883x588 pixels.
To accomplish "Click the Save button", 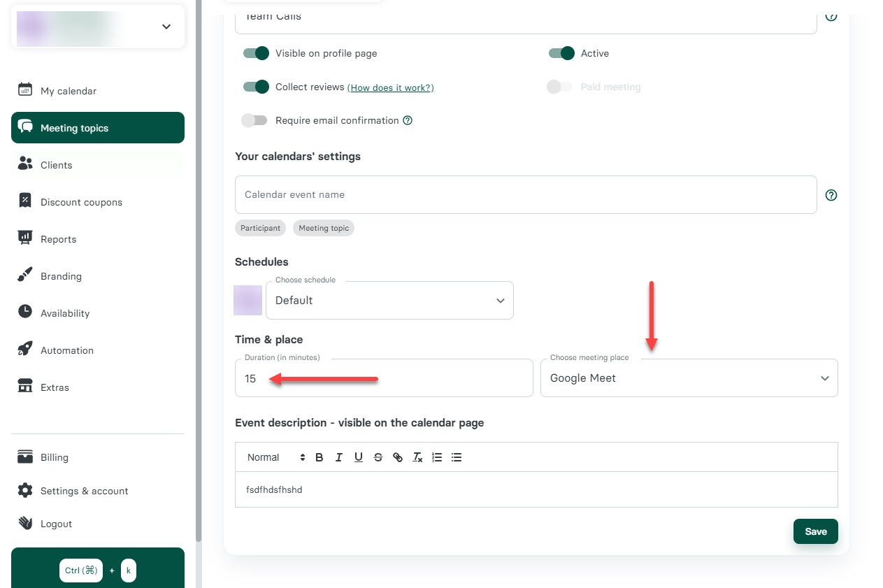I will tap(815, 531).
